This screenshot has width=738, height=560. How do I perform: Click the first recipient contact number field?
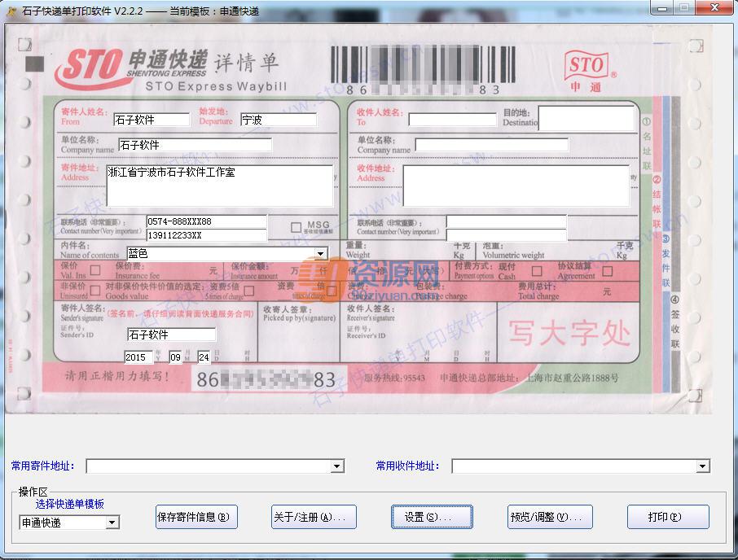click(x=507, y=222)
